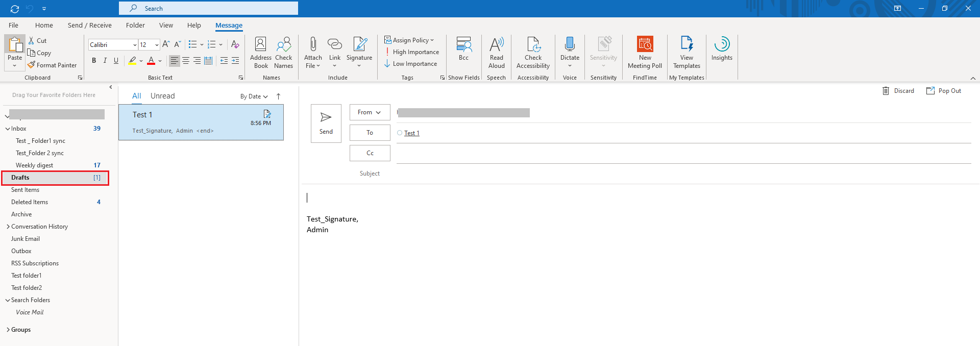The width and height of the screenshot is (980, 346).
Task: Show Unread messages filter
Action: pos(162,96)
